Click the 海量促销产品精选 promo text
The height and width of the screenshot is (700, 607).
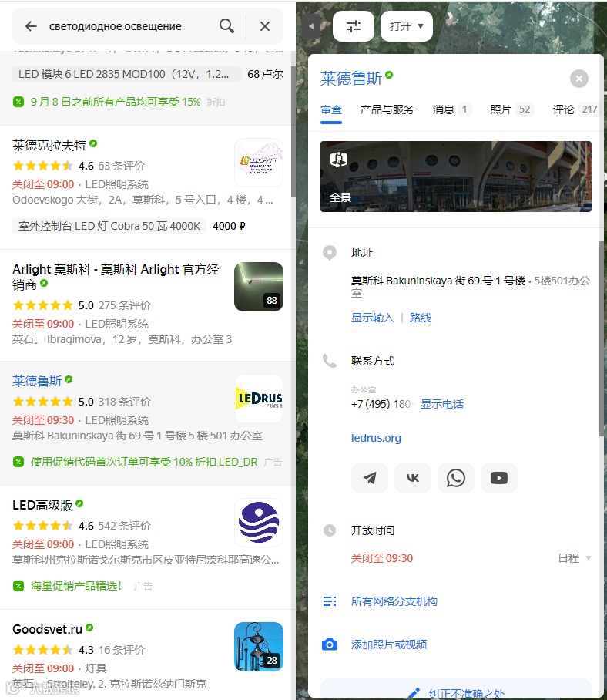coord(75,586)
